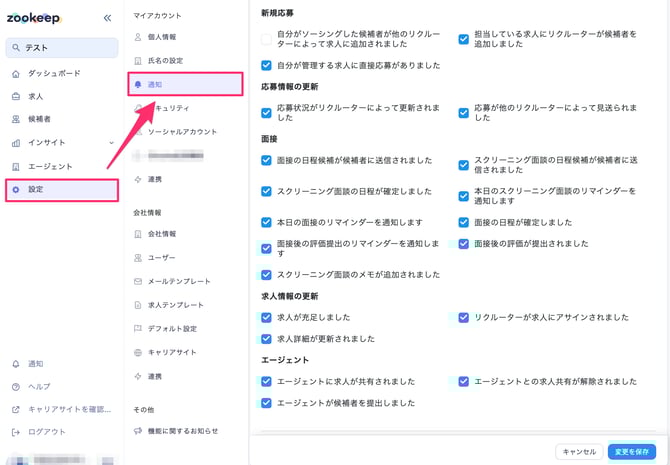Open ソーシャルアカウント settings
Image resolution: width=670 pixels, height=465 pixels.
pyautogui.click(x=182, y=132)
